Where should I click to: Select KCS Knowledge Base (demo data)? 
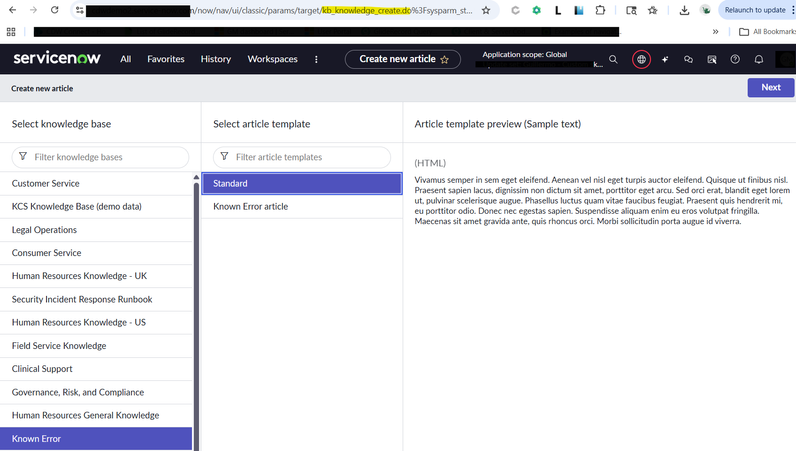(x=96, y=207)
